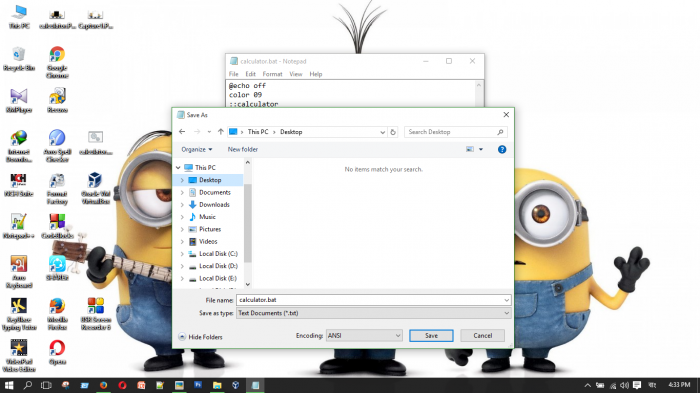Select Music in the folder tree

(207, 217)
